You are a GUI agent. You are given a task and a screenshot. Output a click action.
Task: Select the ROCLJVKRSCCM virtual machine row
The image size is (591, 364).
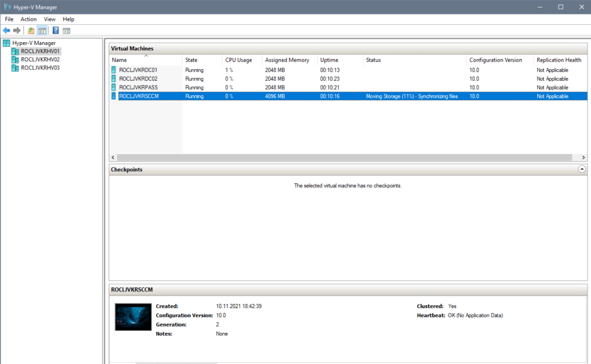pyautogui.click(x=348, y=96)
